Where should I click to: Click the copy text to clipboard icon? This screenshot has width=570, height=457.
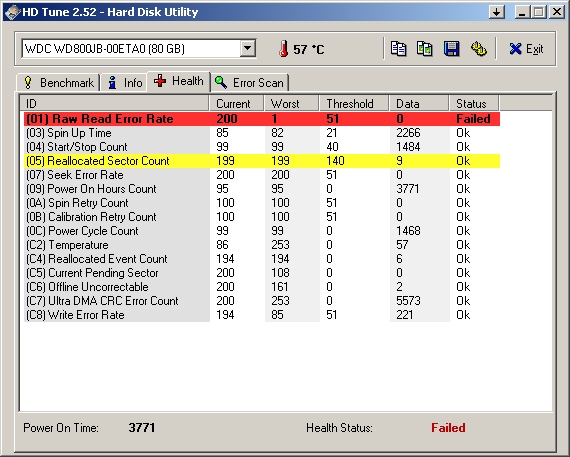pyautogui.click(x=398, y=49)
